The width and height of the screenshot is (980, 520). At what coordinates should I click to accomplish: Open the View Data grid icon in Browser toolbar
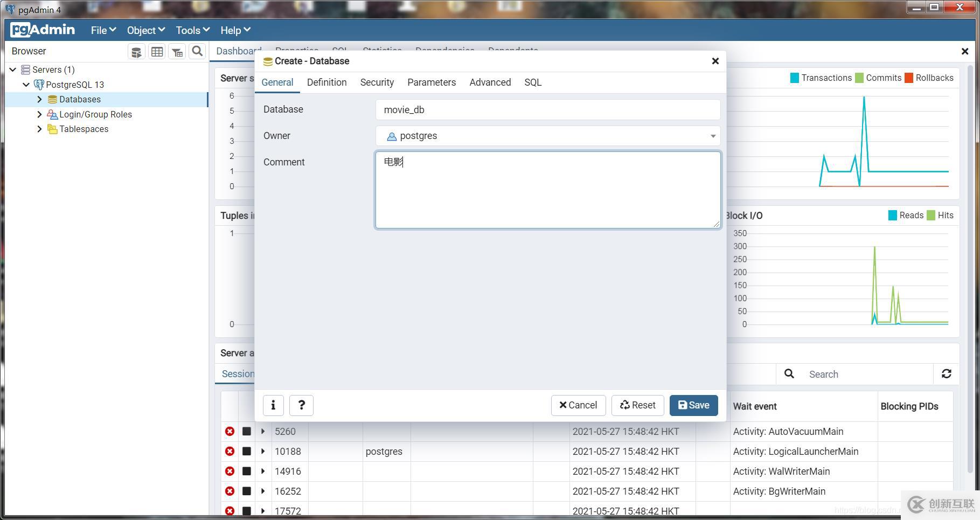click(x=157, y=52)
